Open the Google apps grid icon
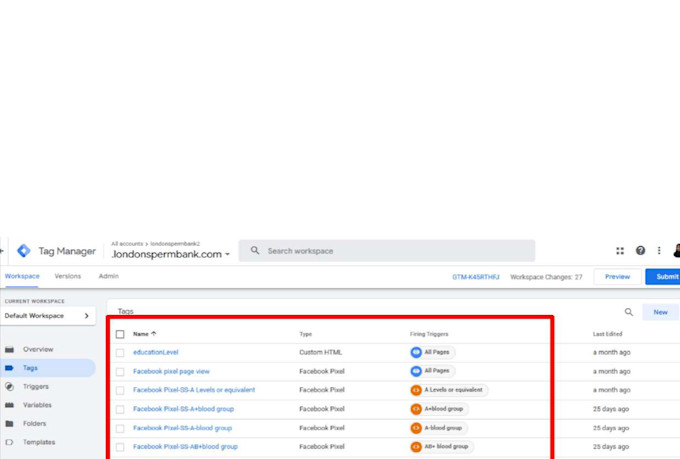 click(x=620, y=251)
